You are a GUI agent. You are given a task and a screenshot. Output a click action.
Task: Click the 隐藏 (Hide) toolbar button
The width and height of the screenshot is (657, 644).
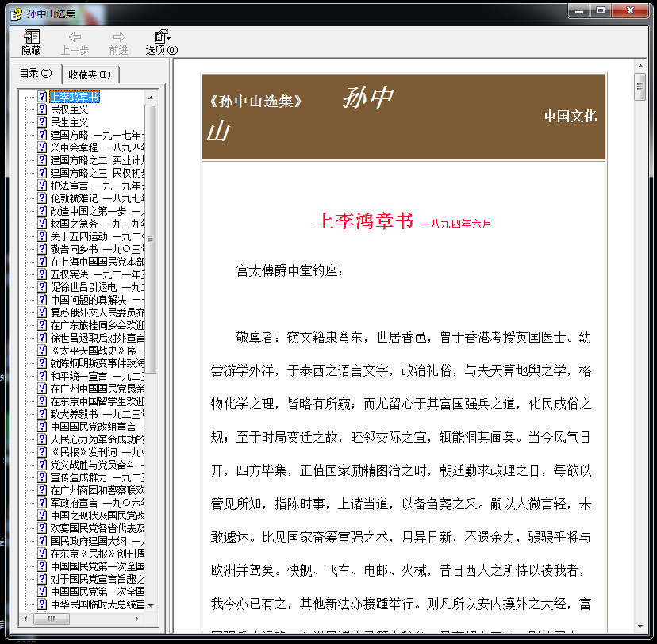32,43
